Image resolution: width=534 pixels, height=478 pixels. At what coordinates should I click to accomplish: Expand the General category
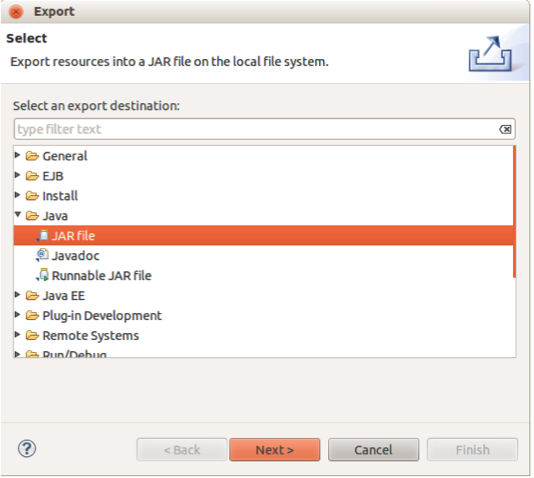tap(17, 155)
